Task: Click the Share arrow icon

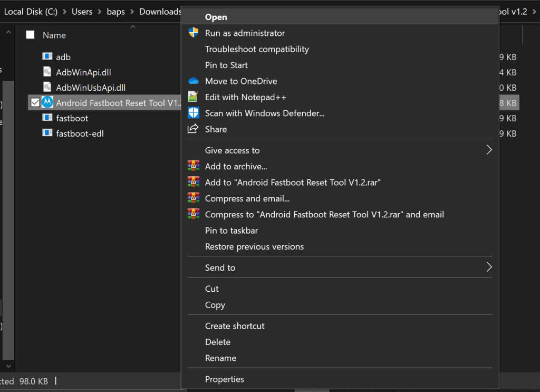Action: pos(193,129)
